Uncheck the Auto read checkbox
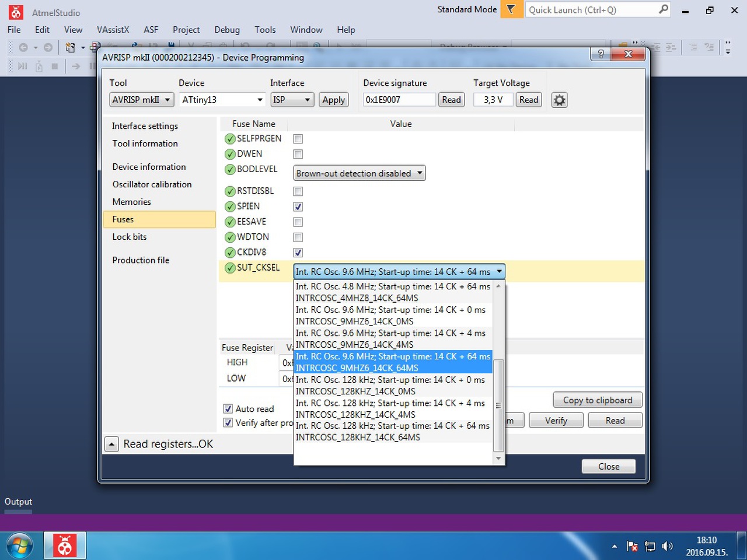 tap(228, 409)
